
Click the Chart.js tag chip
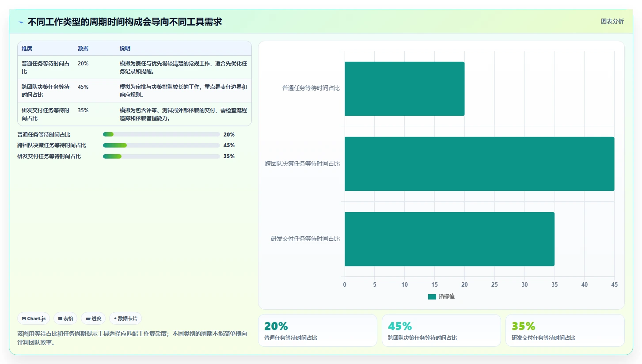pos(34,318)
